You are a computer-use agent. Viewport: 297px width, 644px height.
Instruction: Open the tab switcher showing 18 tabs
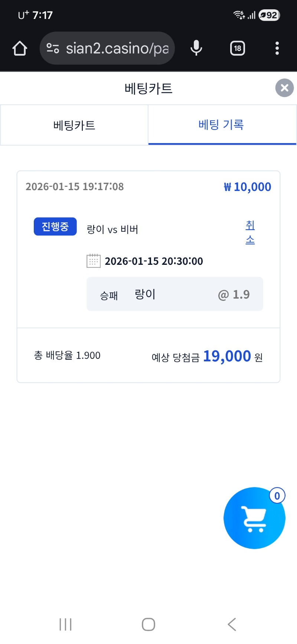click(238, 48)
